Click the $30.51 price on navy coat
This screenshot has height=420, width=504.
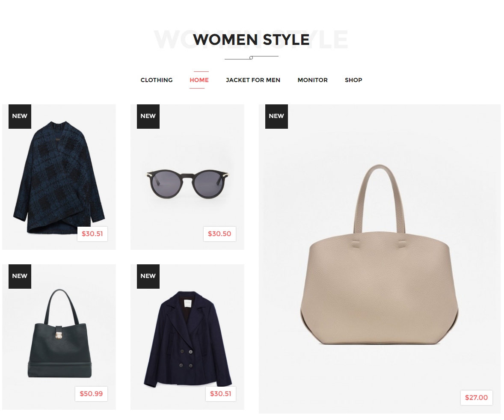point(220,393)
